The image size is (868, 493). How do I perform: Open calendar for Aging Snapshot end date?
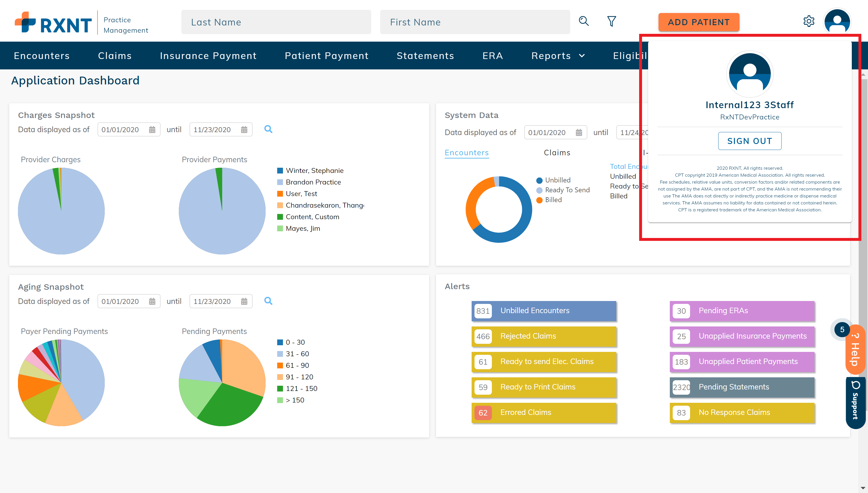click(244, 301)
